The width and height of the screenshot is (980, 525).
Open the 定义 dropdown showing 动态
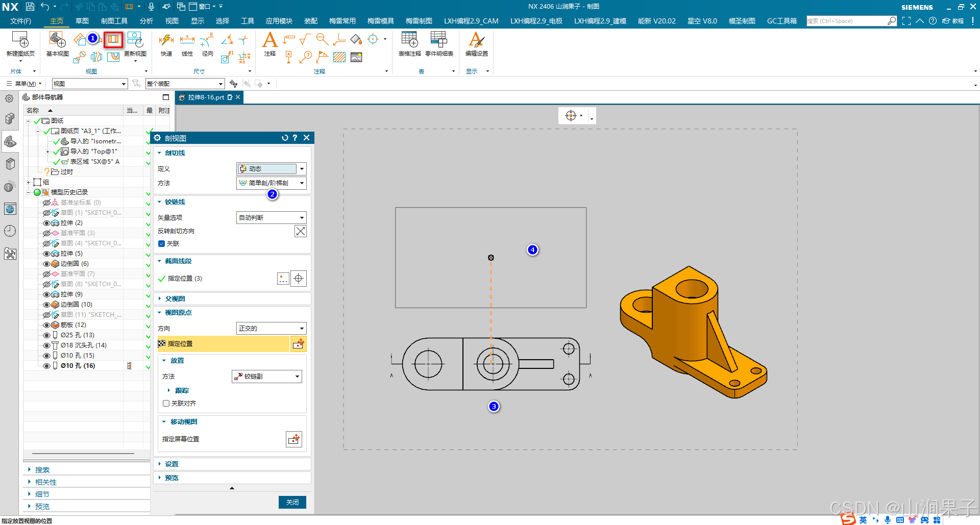[271, 169]
